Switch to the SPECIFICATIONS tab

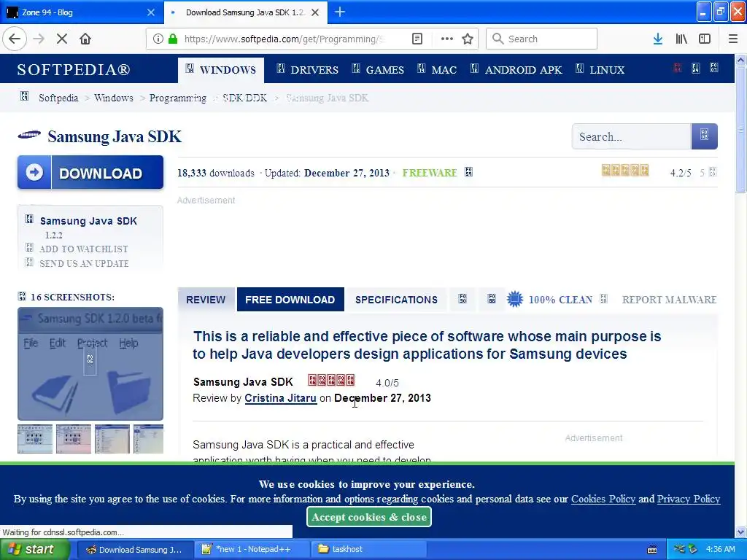(396, 300)
